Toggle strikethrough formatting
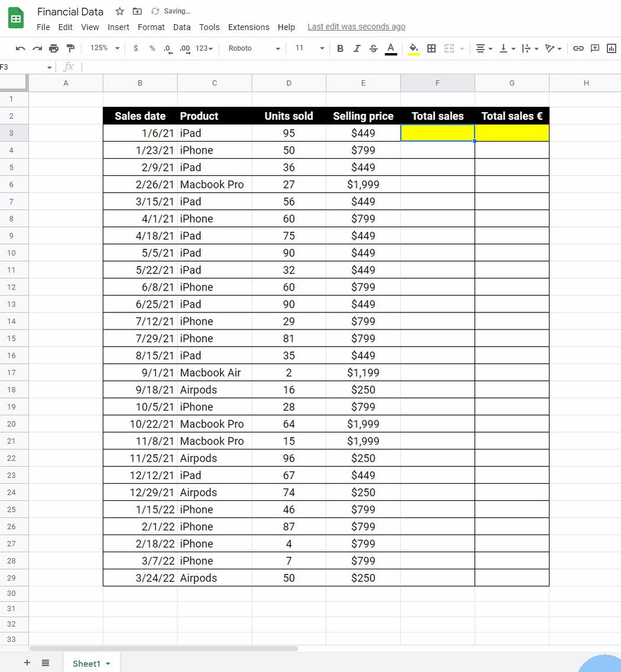This screenshot has height=672, width=621. click(x=373, y=48)
